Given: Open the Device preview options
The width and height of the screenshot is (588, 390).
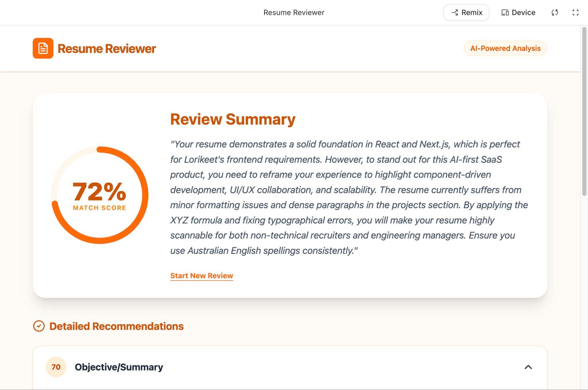Looking at the screenshot, I should coord(518,13).
